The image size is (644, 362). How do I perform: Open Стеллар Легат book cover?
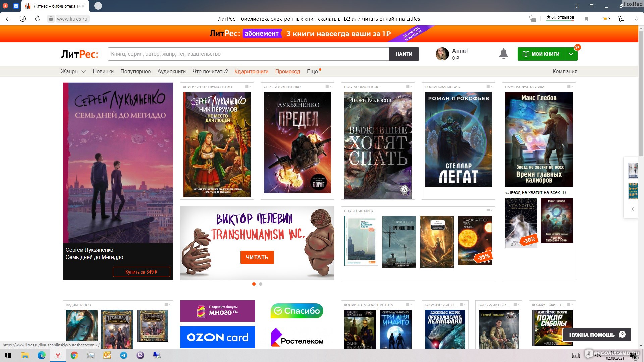(x=458, y=139)
